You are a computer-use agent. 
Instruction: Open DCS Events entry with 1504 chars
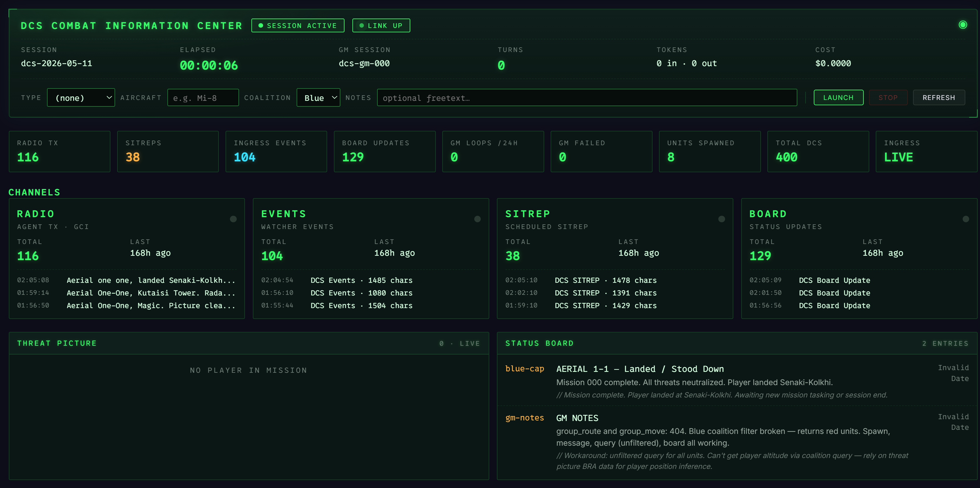pyautogui.click(x=371, y=305)
